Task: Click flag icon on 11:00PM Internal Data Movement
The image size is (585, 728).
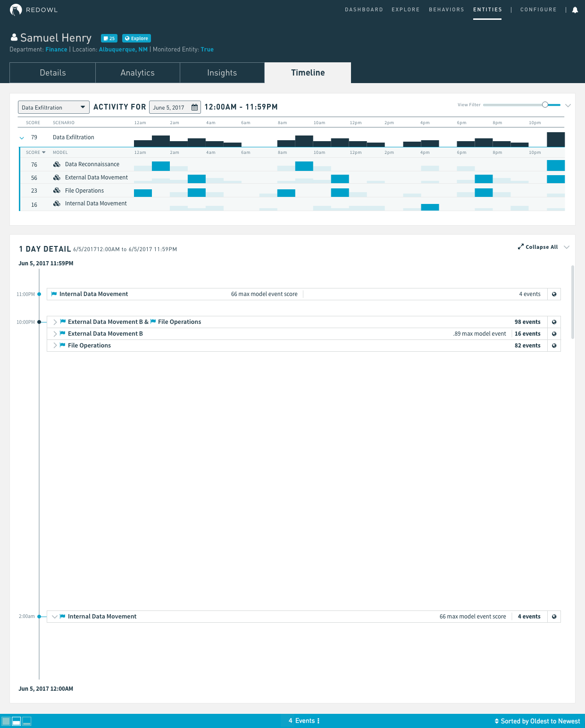Action: pyautogui.click(x=54, y=294)
